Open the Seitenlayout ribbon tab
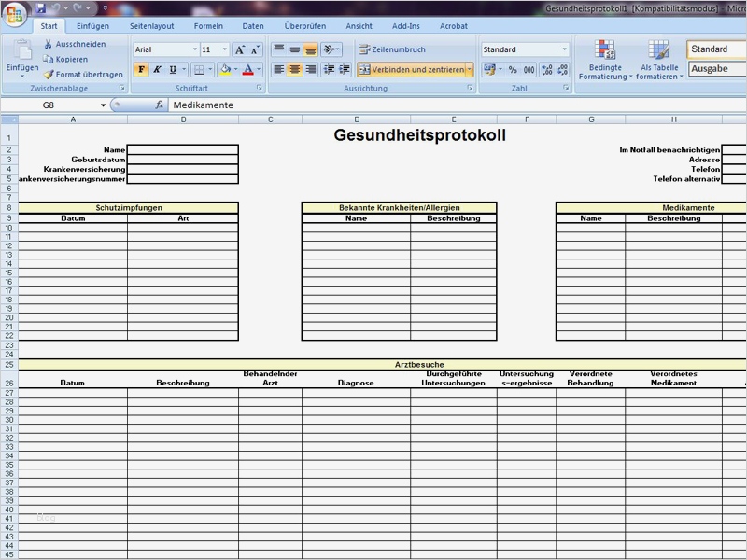Image resolution: width=747 pixels, height=560 pixels. pos(155,26)
